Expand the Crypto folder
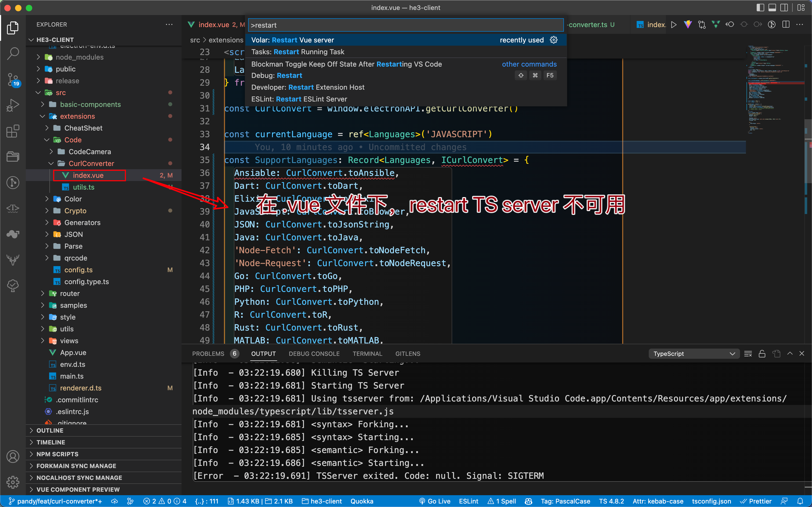The image size is (812, 507). 75,211
